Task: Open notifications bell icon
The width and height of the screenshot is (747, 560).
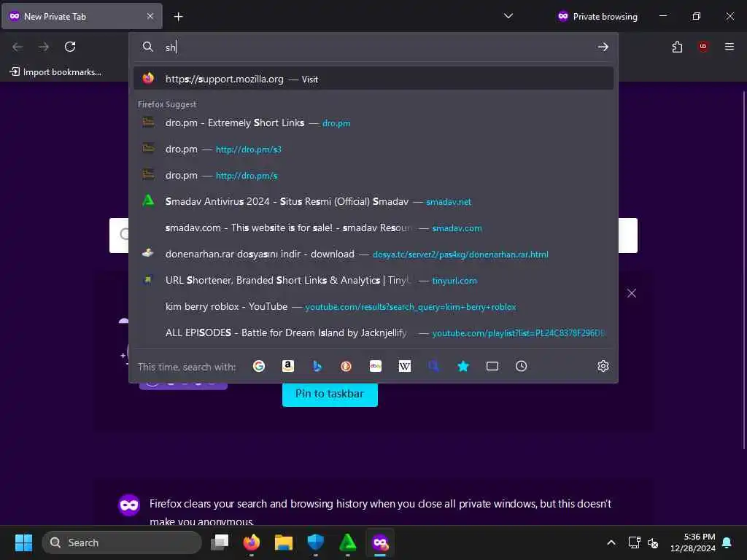Action: point(727,542)
